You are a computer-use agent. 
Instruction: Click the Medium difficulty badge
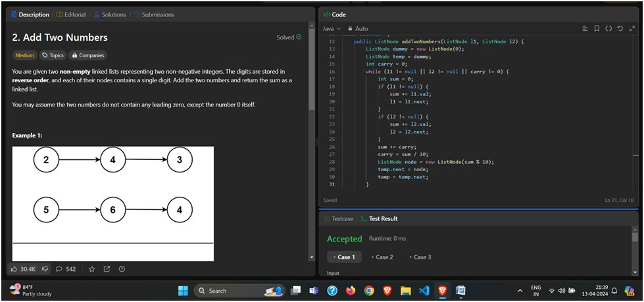coord(24,55)
